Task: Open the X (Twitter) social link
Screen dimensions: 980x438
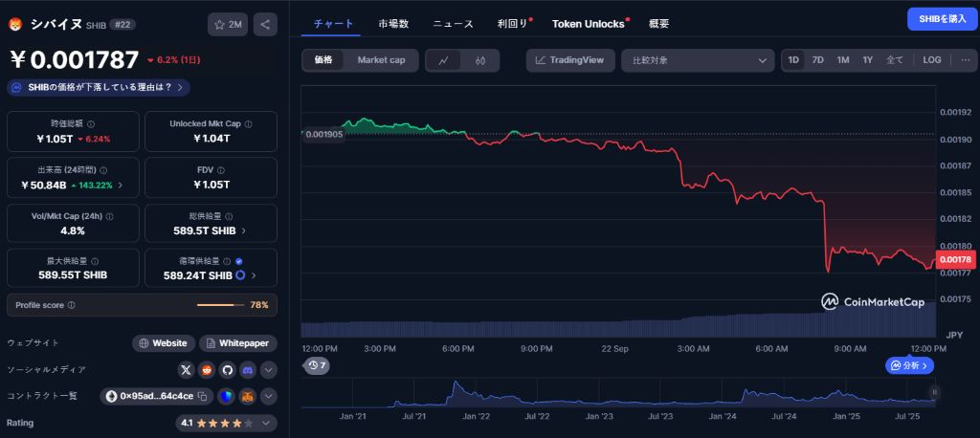Action: [x=187, y=370]
